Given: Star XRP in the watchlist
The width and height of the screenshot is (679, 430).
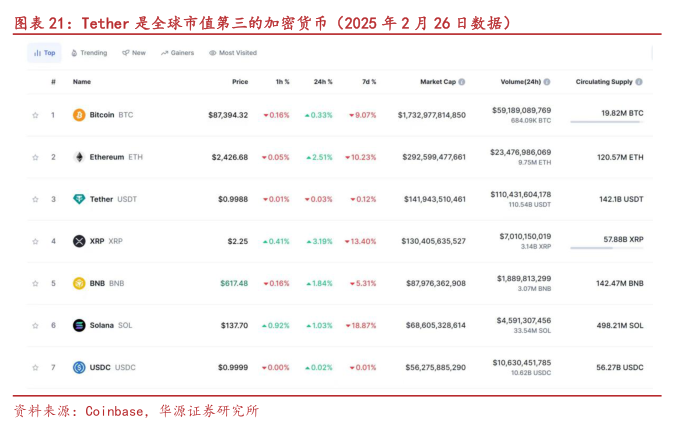Looking at the screenshot, I should [x=35, y=241].
